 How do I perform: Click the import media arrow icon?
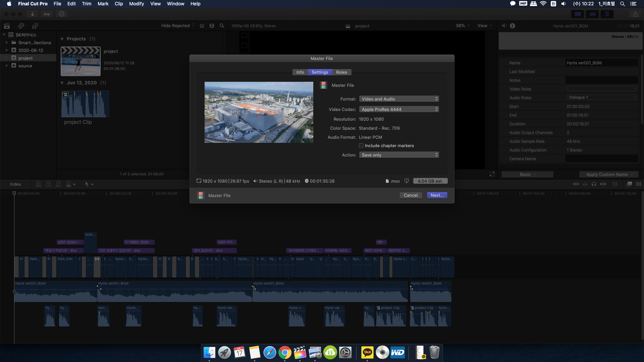[x=33, y=14]
